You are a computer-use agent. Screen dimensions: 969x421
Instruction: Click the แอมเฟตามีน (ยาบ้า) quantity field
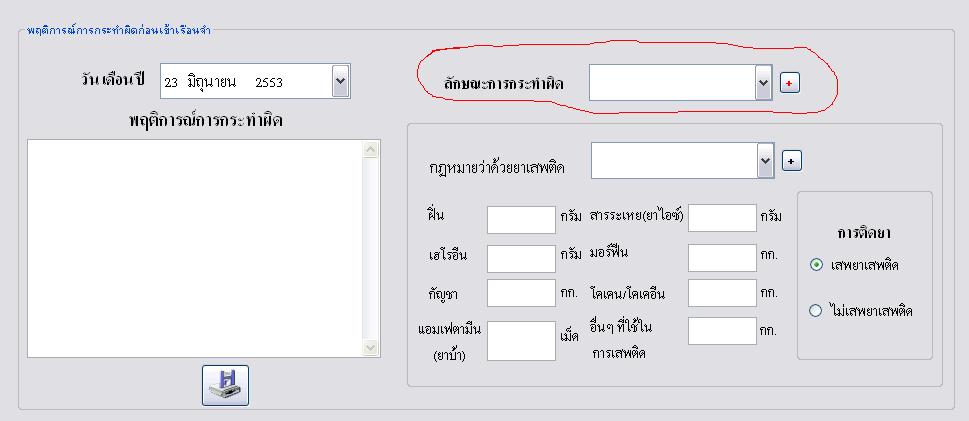(x=521, y=341)
